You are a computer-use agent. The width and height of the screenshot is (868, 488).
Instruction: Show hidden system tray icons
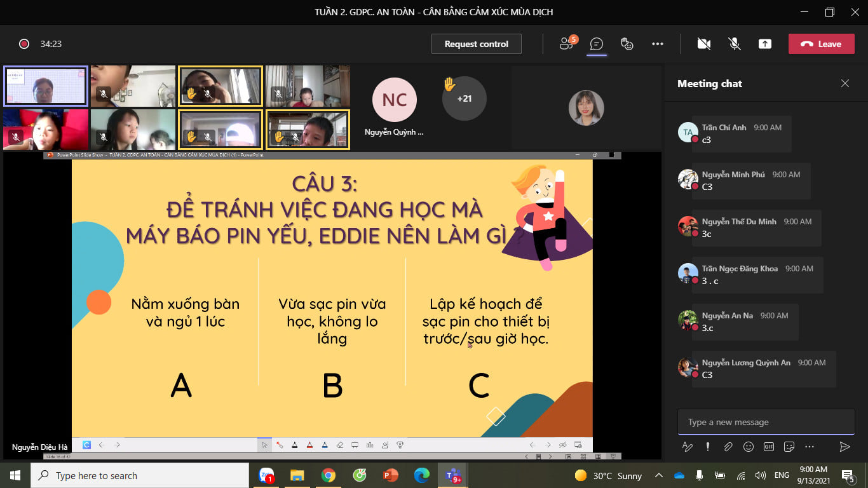tap(658, 475)
